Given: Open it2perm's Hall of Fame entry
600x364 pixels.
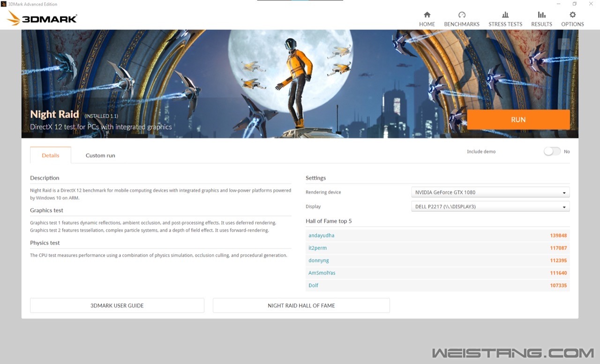Looking at the screenshot, I should [318, 248].
